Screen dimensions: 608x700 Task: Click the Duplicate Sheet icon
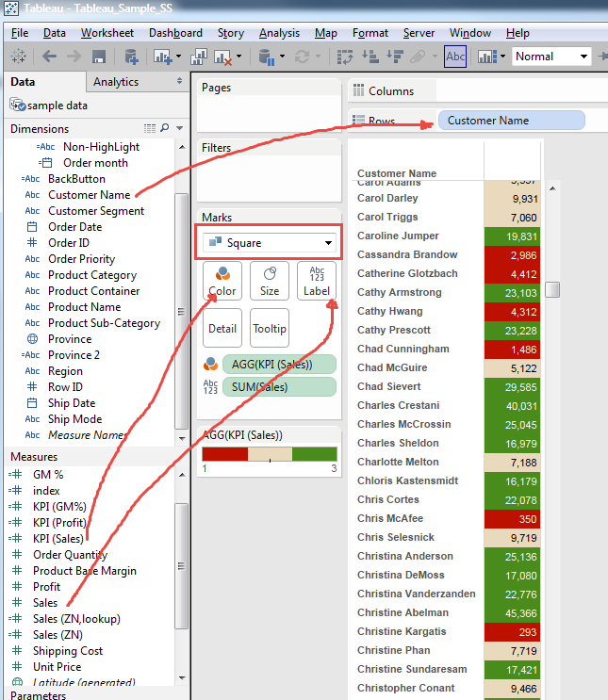click(198, 57)
